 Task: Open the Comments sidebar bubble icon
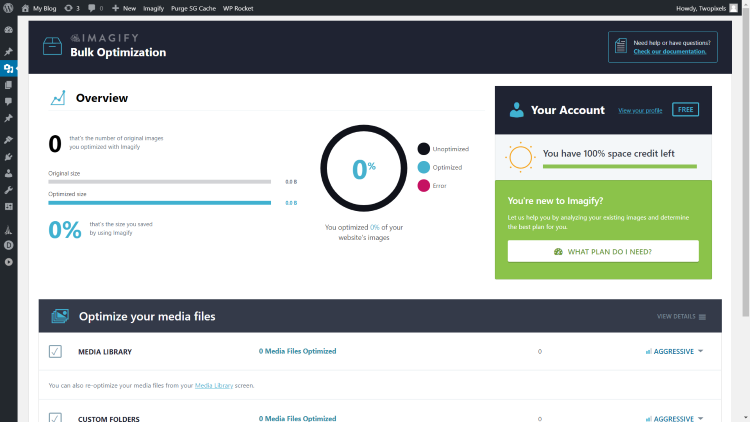tap(9, 101)
